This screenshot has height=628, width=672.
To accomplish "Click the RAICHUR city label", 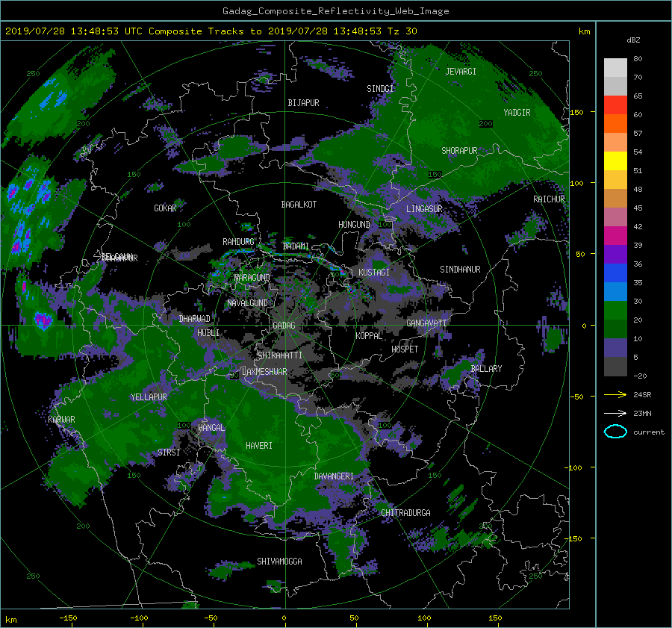I will coord(549,199).
